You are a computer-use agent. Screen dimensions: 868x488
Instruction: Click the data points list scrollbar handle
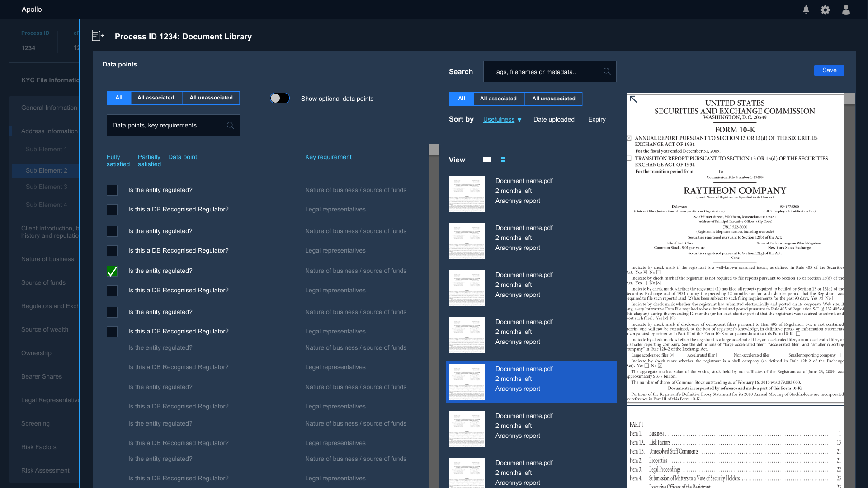(434, 149)
